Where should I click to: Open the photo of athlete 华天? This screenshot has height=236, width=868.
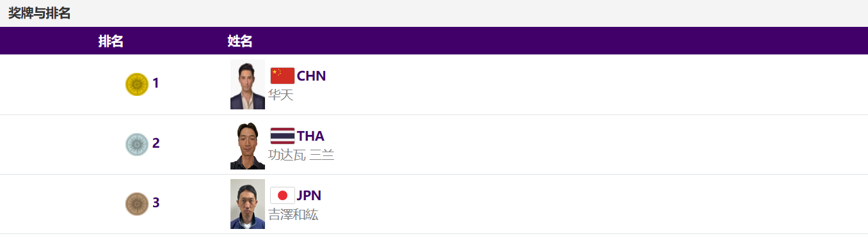tap(248, 84)
